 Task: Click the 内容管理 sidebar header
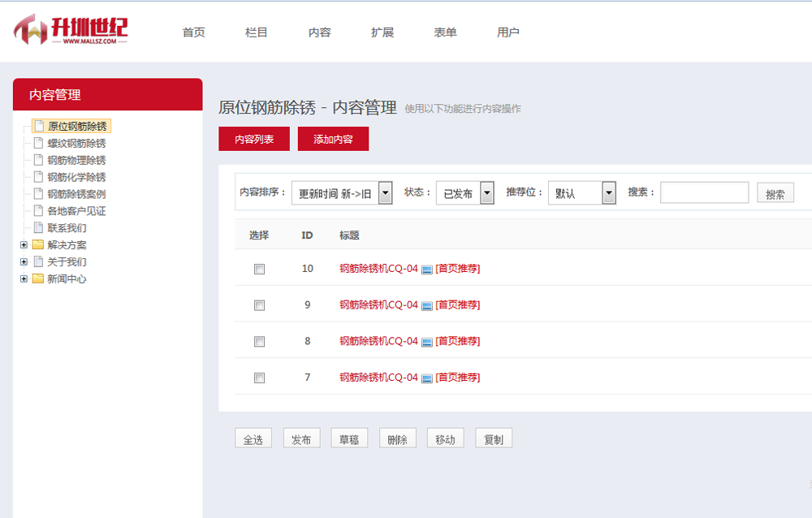[x=108, y=94]
